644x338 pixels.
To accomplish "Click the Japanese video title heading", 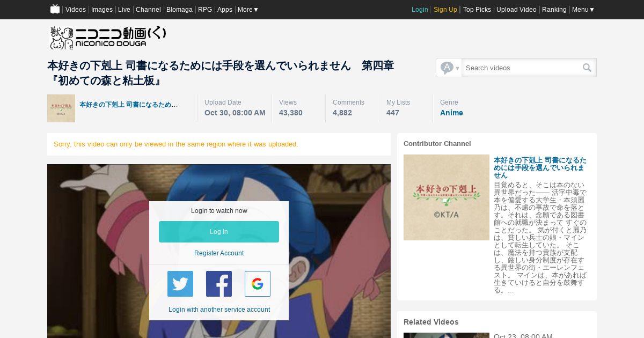I will pos(221,73).
